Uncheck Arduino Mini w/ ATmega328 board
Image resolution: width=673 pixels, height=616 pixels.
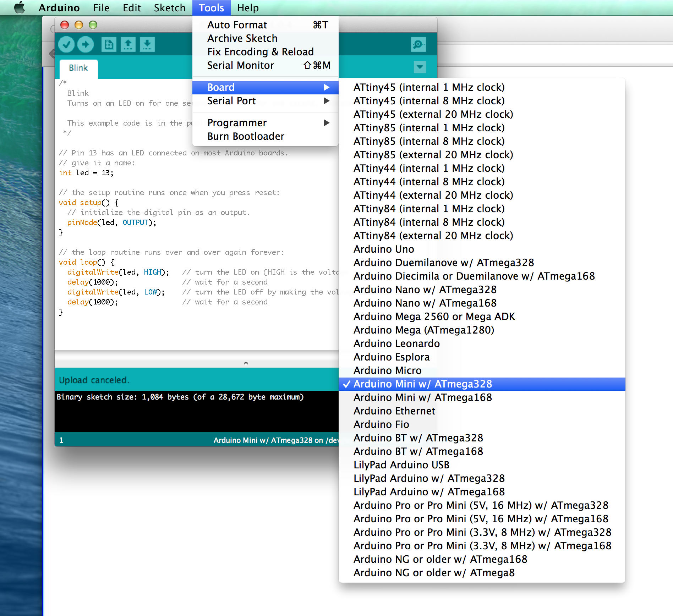pos(423,384)
